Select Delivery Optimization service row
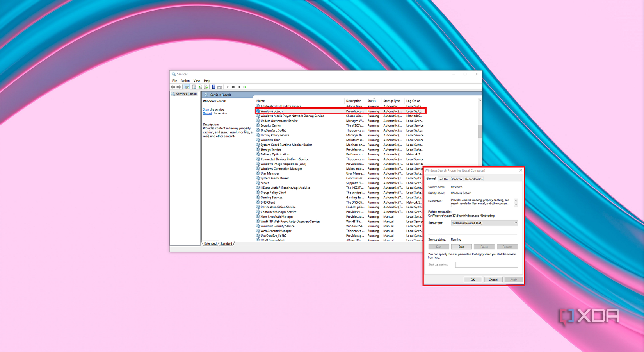The image size is (644, 352). pyautogui.click(x=340, y=154)
